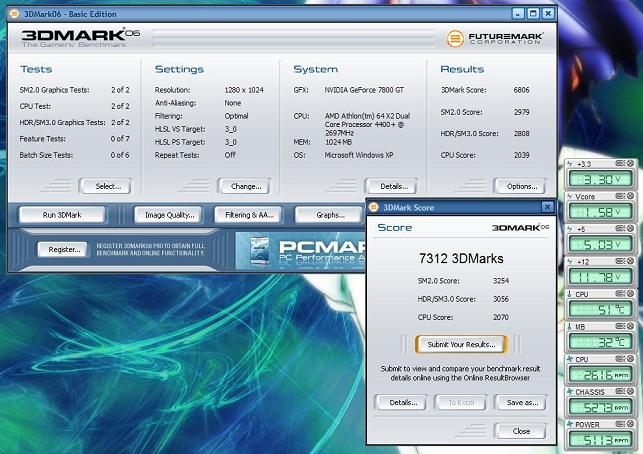Open settings icon on the POWER fan widget
This screenshot has height=454, width=643.
pyautogui.click(x=621, y=425)
